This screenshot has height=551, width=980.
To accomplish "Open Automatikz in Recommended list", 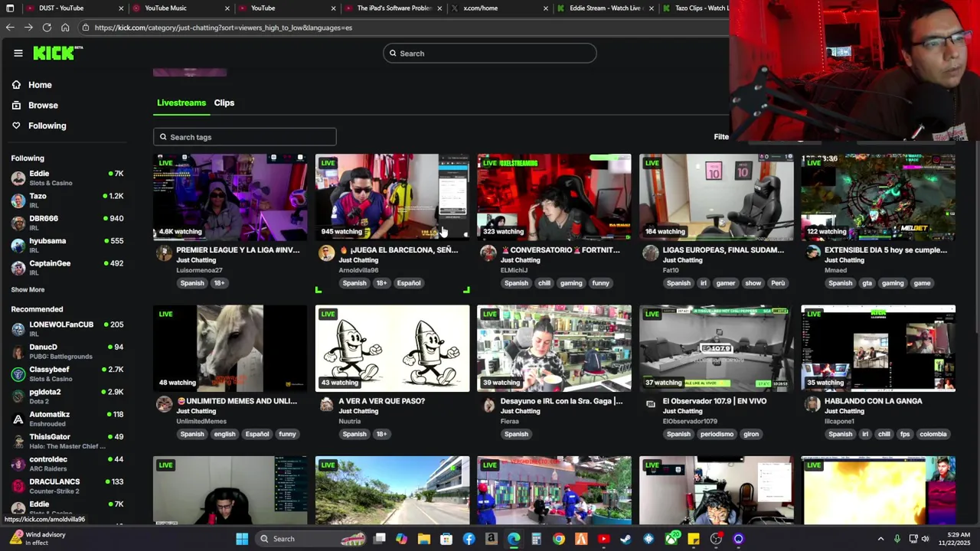I will [x=67, y=419].
